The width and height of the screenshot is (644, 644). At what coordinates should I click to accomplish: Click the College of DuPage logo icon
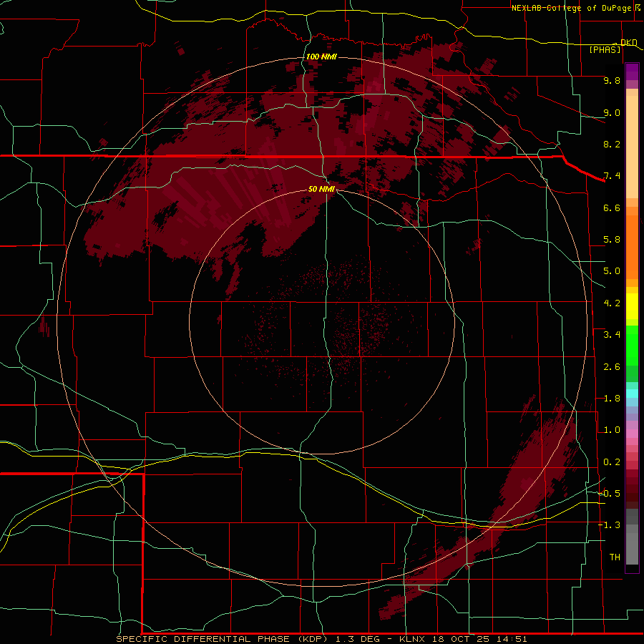tap(638, 7)
